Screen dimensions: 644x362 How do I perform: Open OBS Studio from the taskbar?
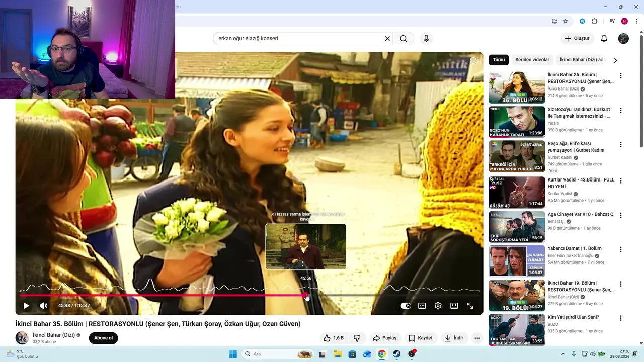coord(412,354)
